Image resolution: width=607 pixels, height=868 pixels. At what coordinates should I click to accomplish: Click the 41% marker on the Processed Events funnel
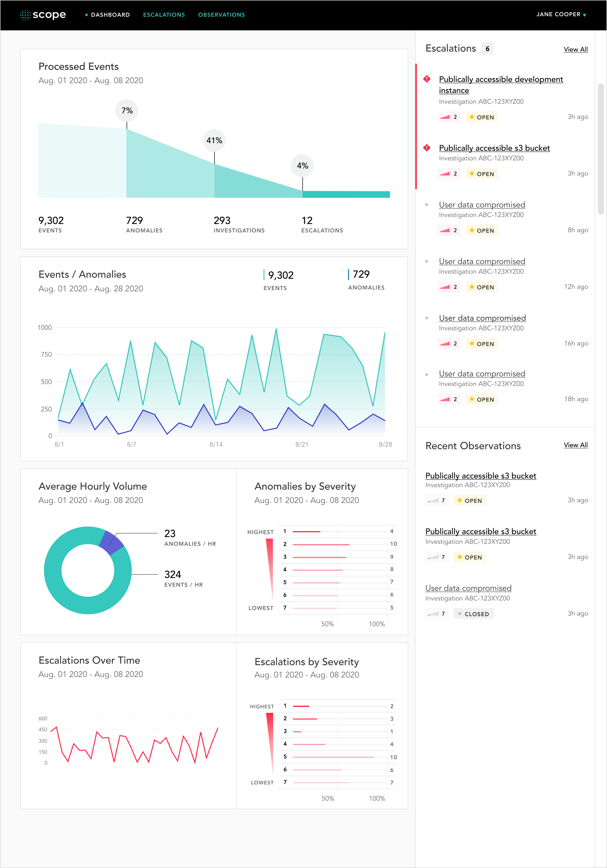pyautogui.click(x=214, y=140)
